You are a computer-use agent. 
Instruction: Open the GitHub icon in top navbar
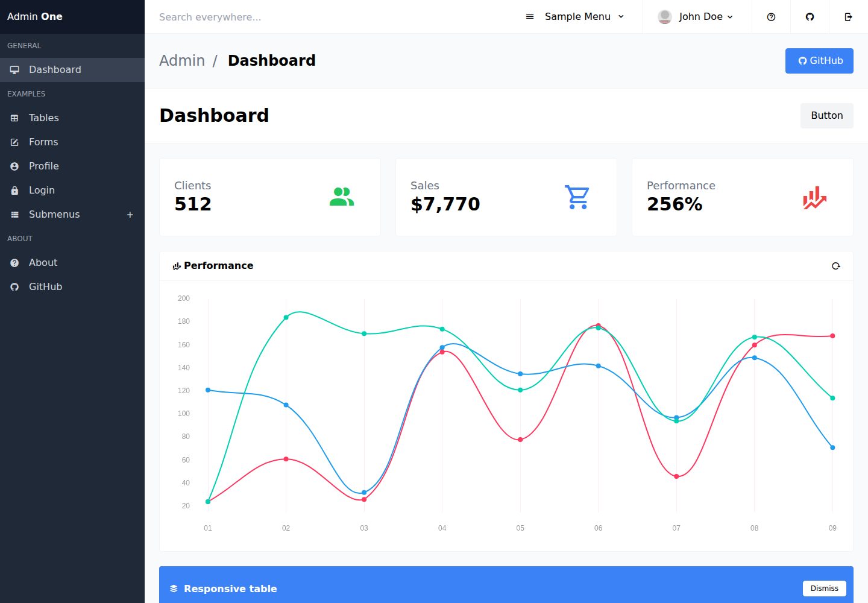pyautogui.click(x=810, y=17)
